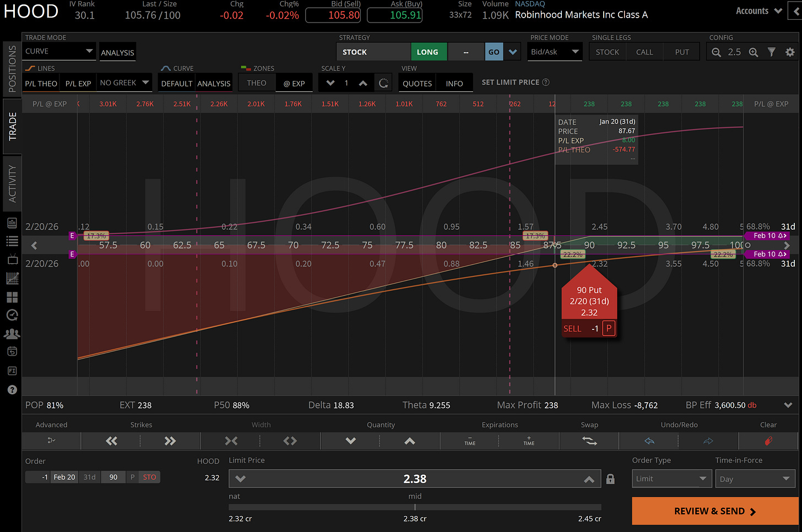The width and height of the screenshot is (802, 532).
Task: Reset the Scale Y value
Action: tap(383, 83)
